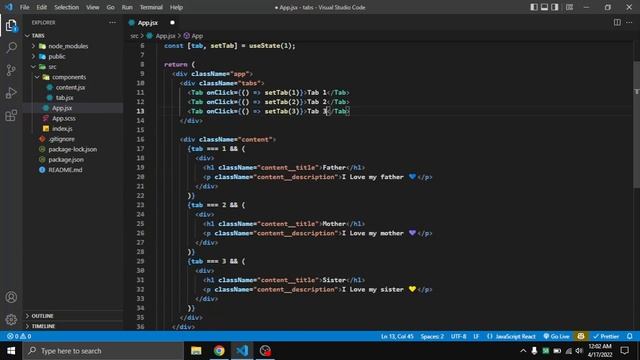The image size is (640, 360).
Task: Toggle bottom panel layout icon
Action: [544, 7]
